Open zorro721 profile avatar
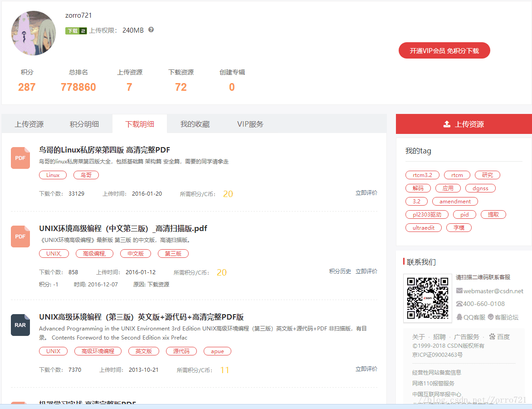This screenshot has width=532, height=409. [x=33, y=33]
